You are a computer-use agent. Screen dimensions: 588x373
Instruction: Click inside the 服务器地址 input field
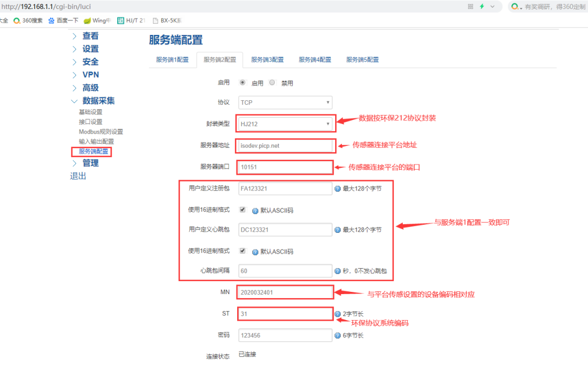click(285, 145)
